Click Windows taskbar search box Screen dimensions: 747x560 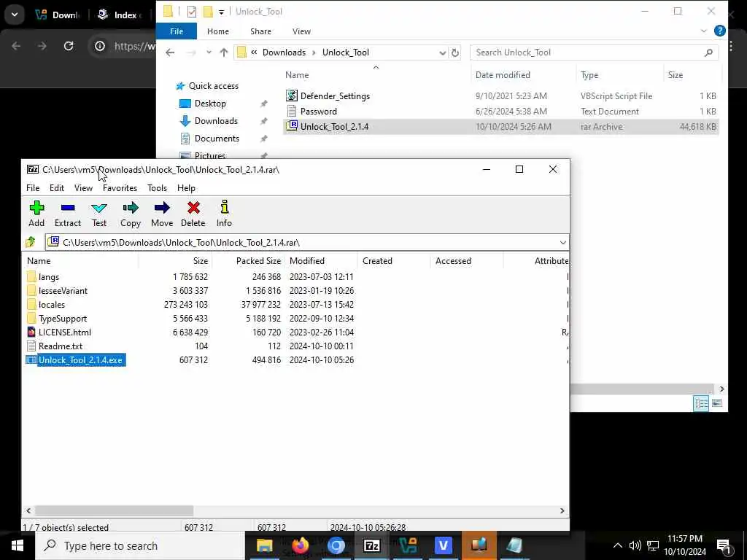[x=141, y=545]
